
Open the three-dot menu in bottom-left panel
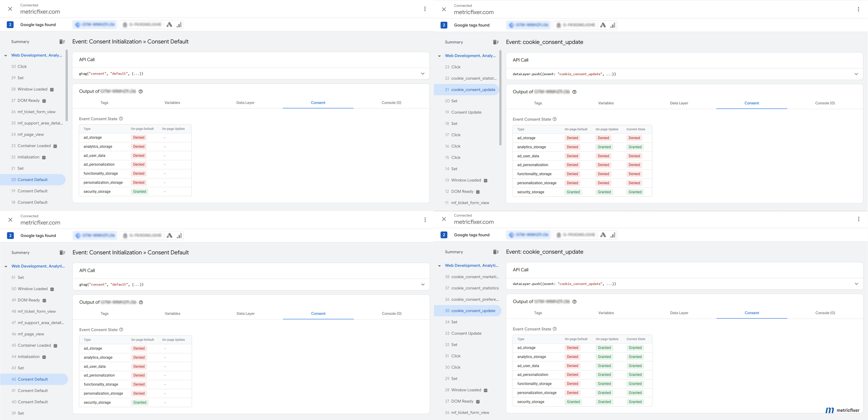coord(425,220)
